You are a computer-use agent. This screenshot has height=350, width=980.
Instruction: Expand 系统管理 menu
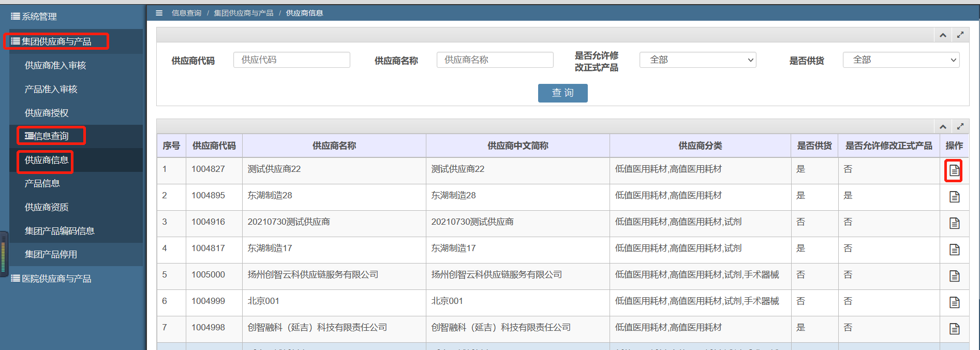point(34,17)
